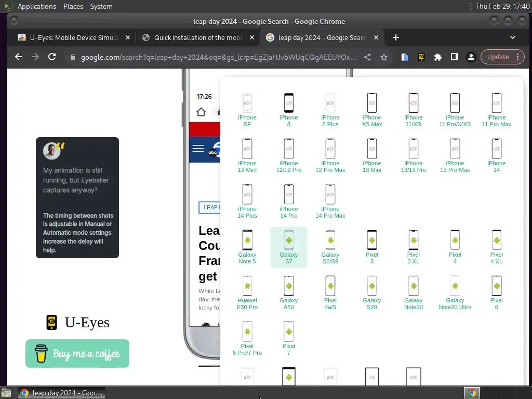Open the Chrome profile menu

pyautogui.click(x=471, y=57)
